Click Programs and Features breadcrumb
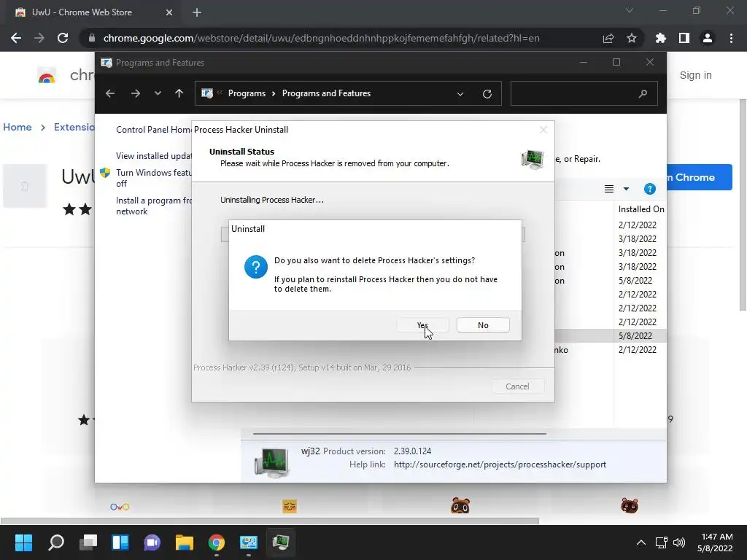This screenshot has height=560, width=747. [326, 93]
